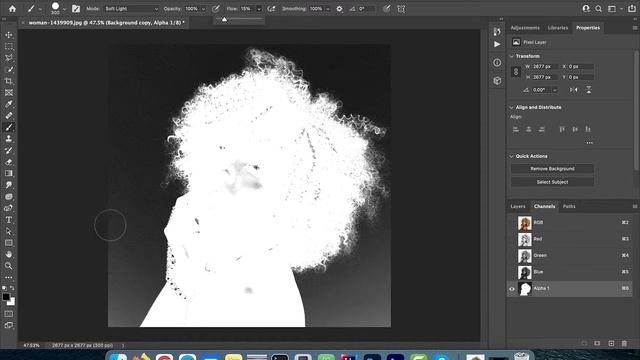Open the Mode Soft Light dropdown
The height and width of the screenshot is (360, 640).
click(131, 9)
